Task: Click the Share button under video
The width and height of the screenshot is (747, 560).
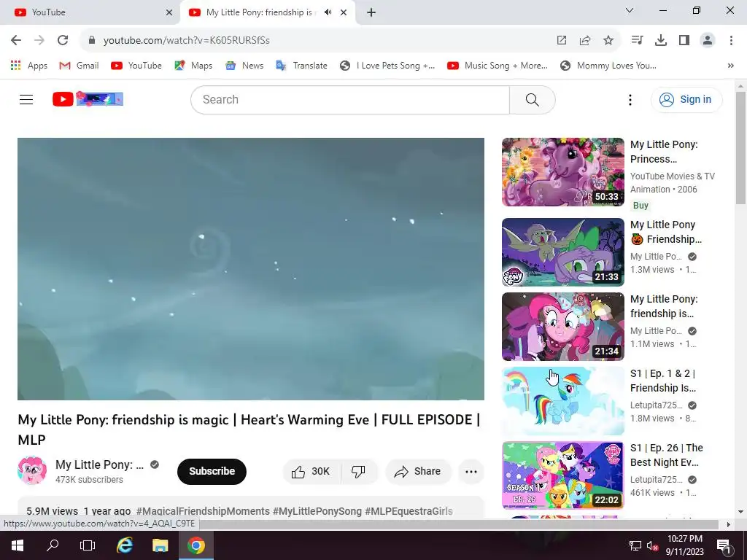Action: (x=418, y=472)
